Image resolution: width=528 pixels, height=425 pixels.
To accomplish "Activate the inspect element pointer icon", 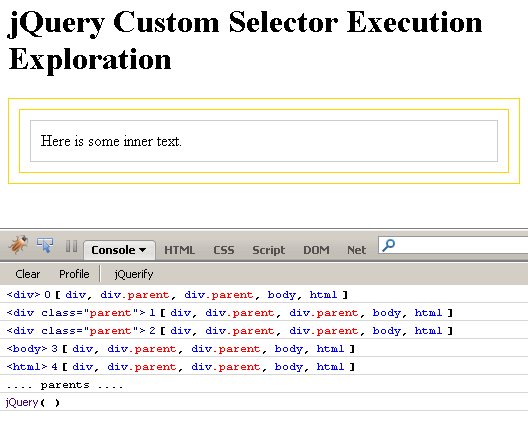I will coord(45,245).
